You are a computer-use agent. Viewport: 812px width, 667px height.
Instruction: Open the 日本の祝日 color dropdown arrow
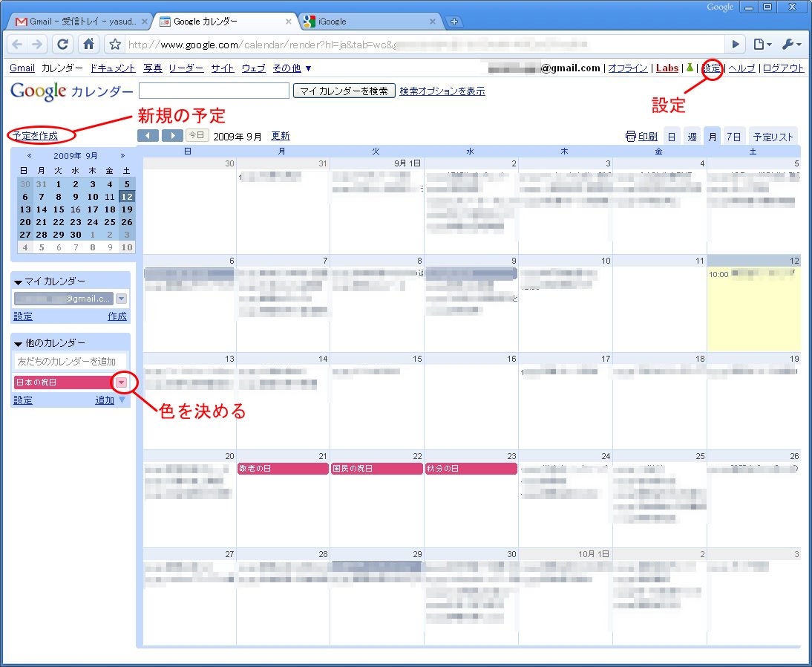click(121, 383)
